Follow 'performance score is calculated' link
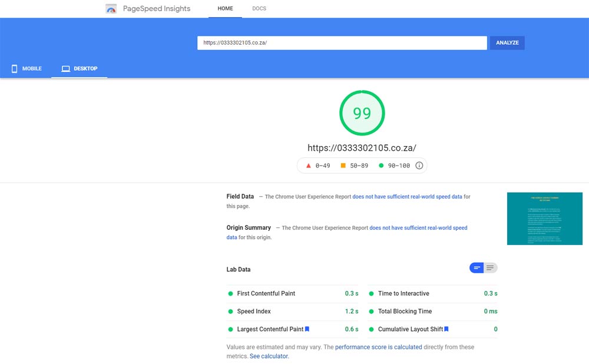Viewport: 589px width, 364px height. 378,347
